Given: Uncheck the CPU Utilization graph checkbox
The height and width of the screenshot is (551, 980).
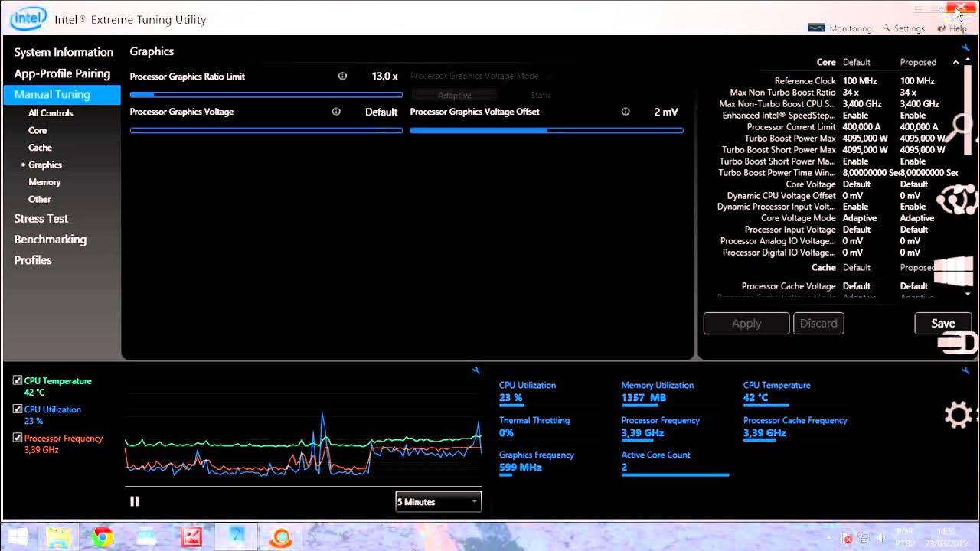Looking at the screenshot, I should click(18, 409).
